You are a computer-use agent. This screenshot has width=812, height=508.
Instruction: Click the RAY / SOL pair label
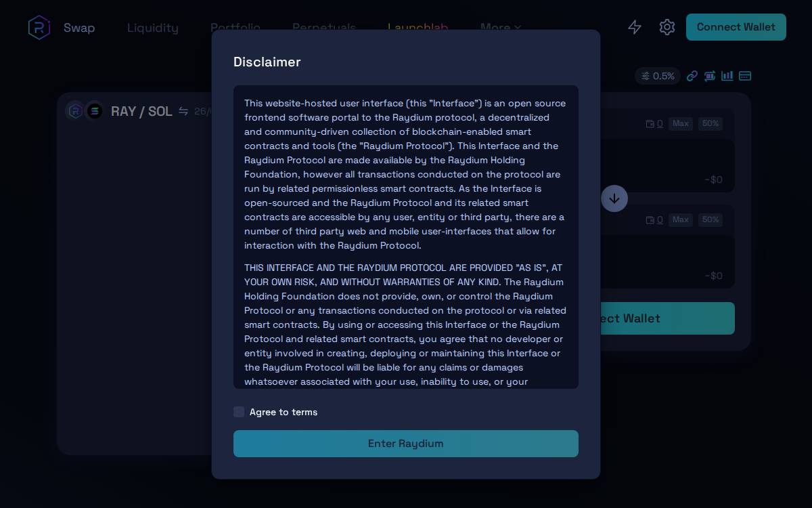point(141,111)
